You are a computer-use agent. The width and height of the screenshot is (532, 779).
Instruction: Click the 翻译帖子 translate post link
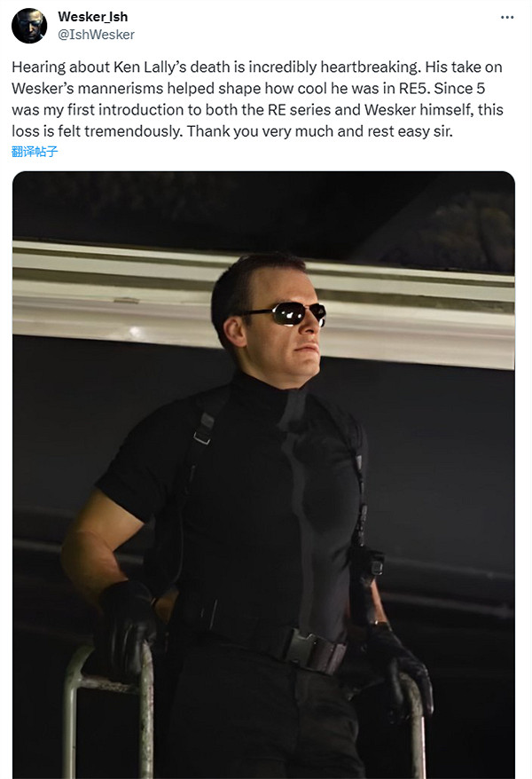[35, 152]
